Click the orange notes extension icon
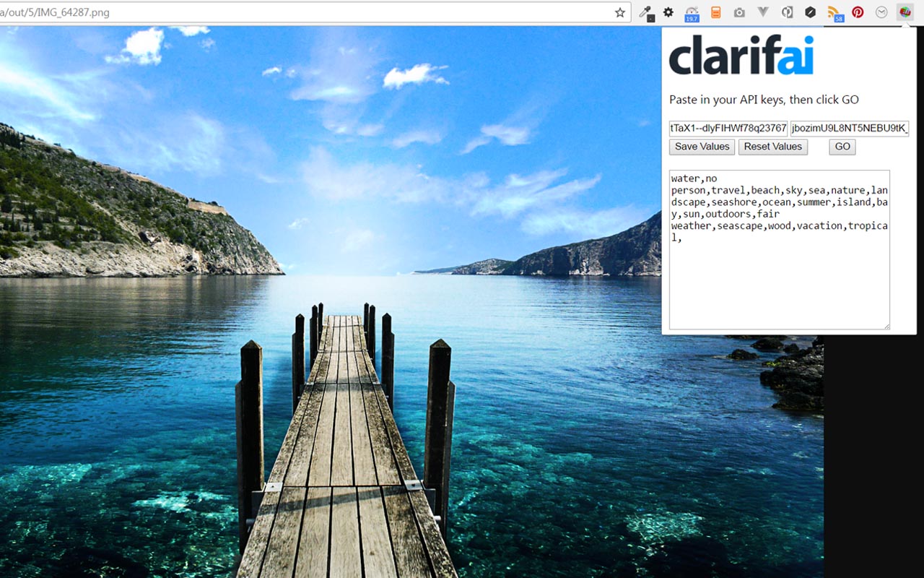 [715, 12]
